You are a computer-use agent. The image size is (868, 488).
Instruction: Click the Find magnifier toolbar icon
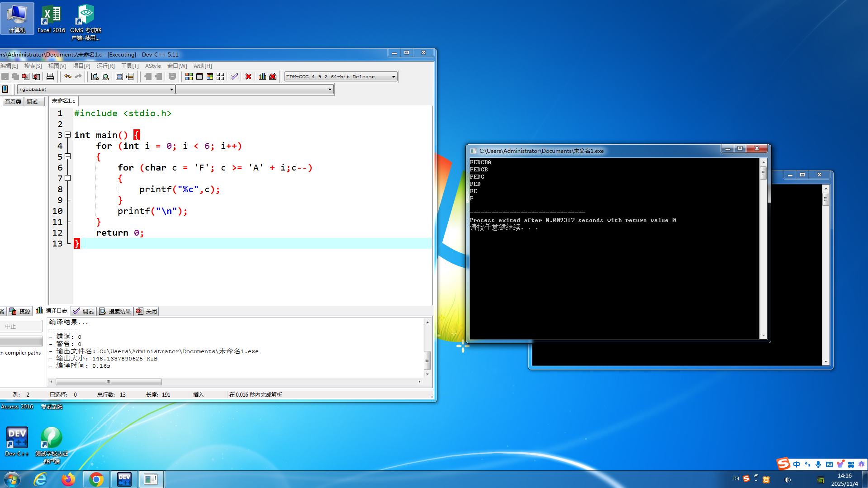(x=95, y=76)
